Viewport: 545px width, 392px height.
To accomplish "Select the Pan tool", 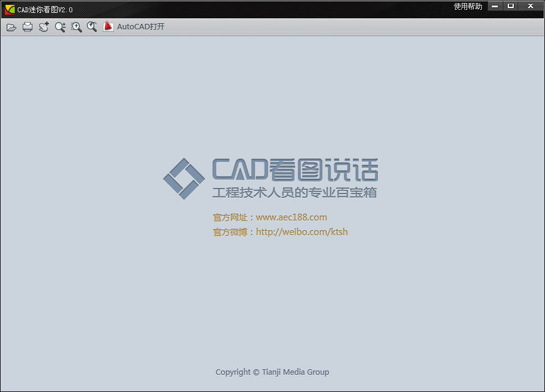I will click(x=43, y=26).
